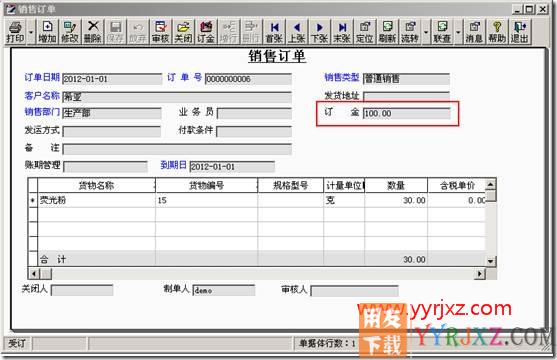
Task: Click the 刷新 (Refresh) toolbar icon
Action: tap(387, 32)
